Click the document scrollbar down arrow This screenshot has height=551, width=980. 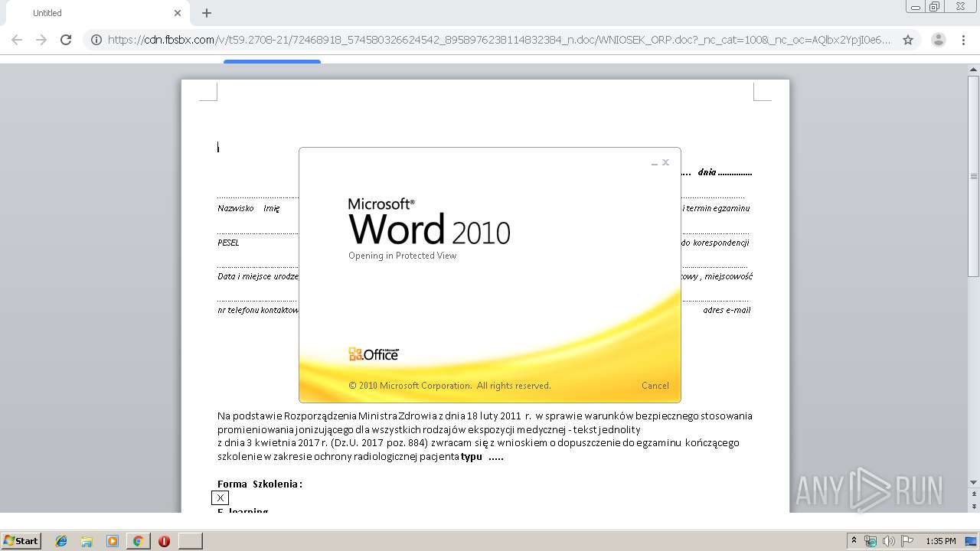(974, 482)
